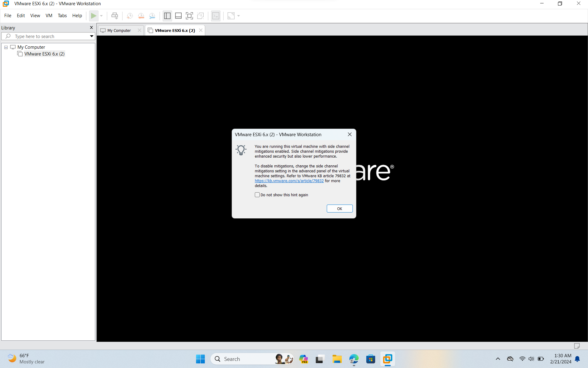Click VMware Workstation taskbar icon
Screen dimensions: 588x368
coord(388,359)
